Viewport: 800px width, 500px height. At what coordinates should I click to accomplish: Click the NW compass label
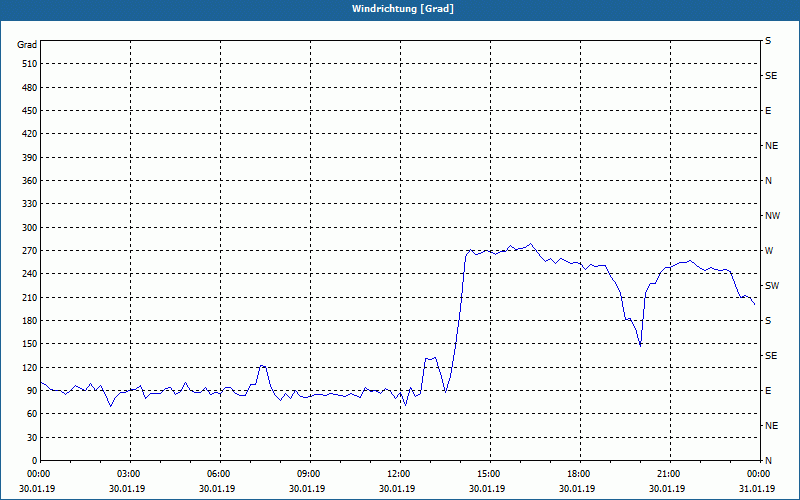[772, 216]
